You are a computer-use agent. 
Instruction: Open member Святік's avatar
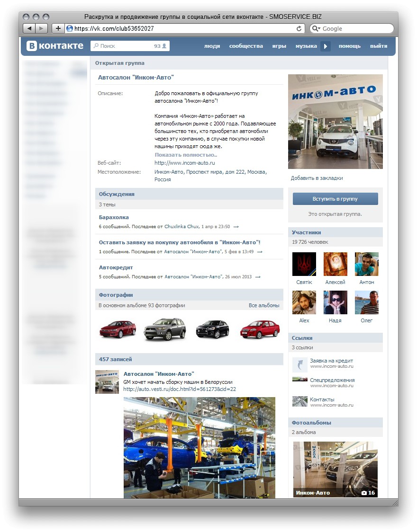304,264
